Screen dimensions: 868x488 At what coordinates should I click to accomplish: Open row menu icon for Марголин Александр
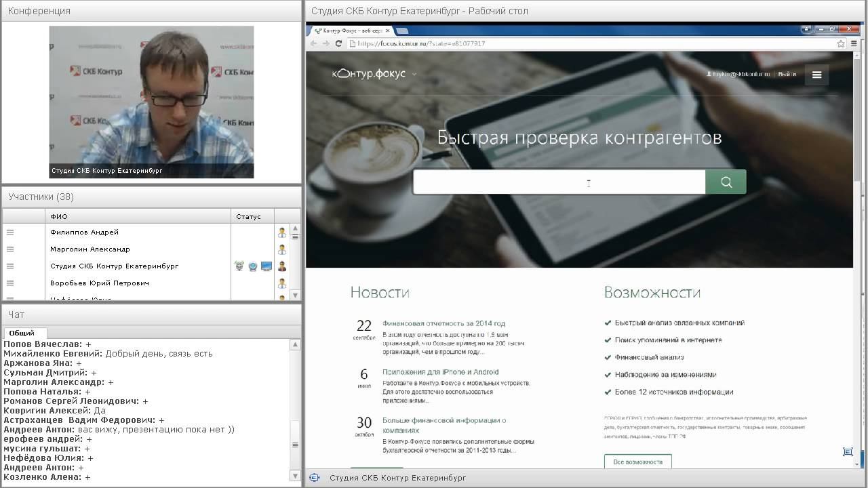click(10, 249)
